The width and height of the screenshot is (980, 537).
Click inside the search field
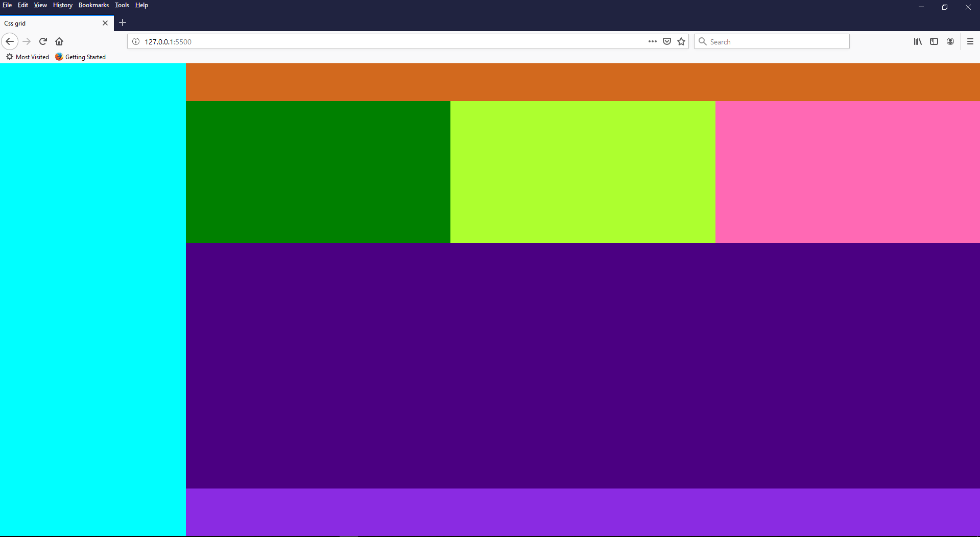(766, 41)
